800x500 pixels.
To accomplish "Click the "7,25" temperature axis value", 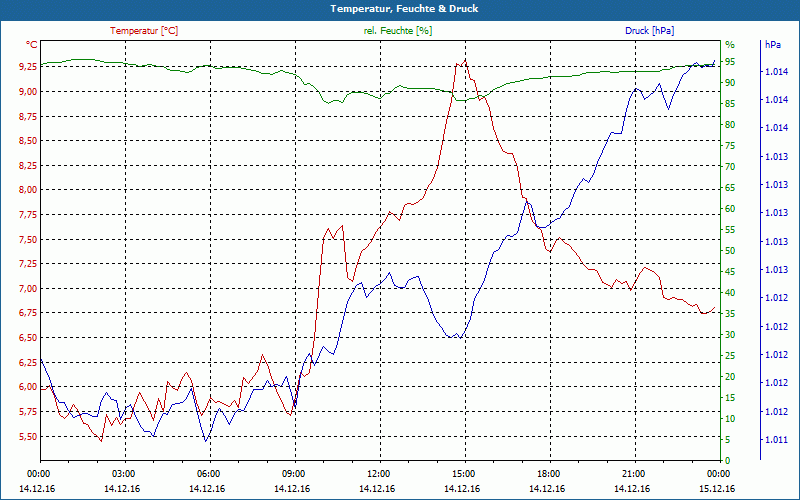I will pyautogui.click(x=28, y=264).
